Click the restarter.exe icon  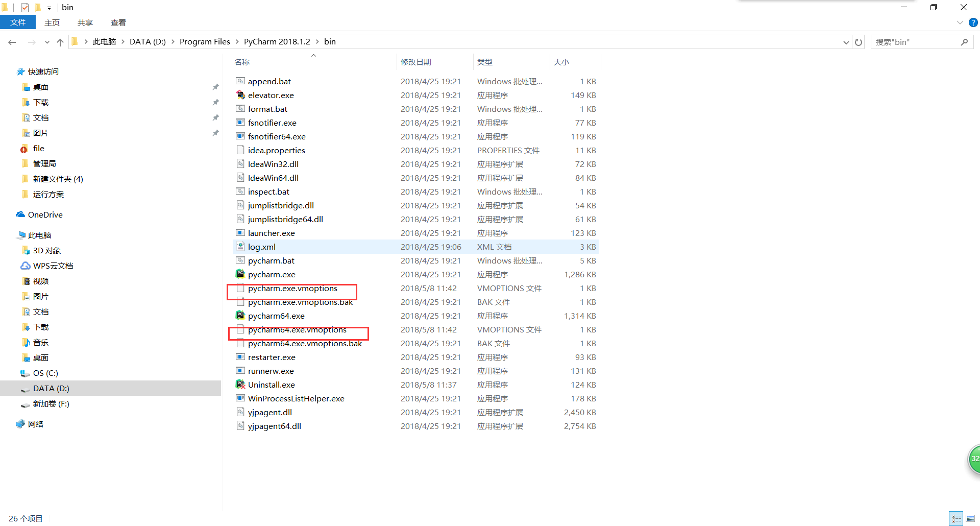coord(240,357)
